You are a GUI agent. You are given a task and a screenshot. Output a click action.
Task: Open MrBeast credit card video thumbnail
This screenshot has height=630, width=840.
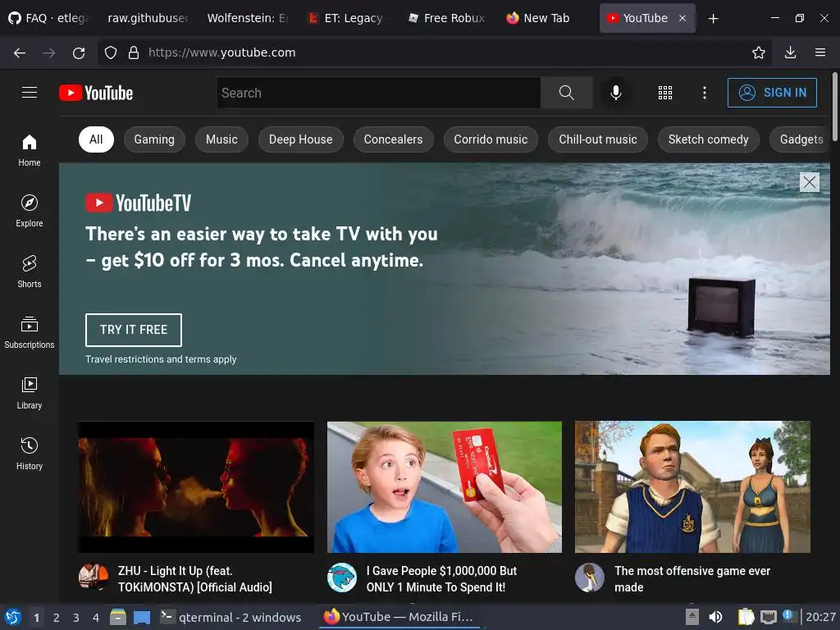[x=445, y=487]
